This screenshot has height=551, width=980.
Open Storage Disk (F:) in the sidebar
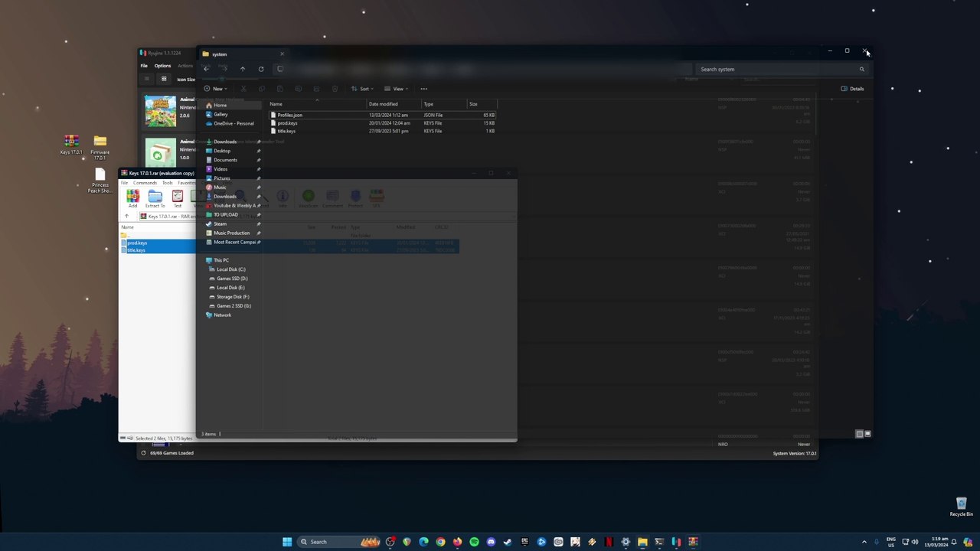233,297
